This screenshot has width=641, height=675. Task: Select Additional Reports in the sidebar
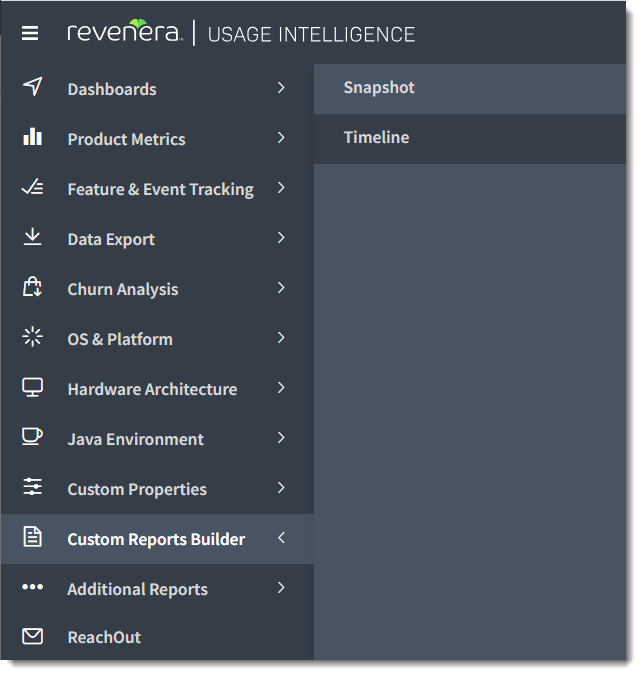pyautogui.click(x=157, y=588)
